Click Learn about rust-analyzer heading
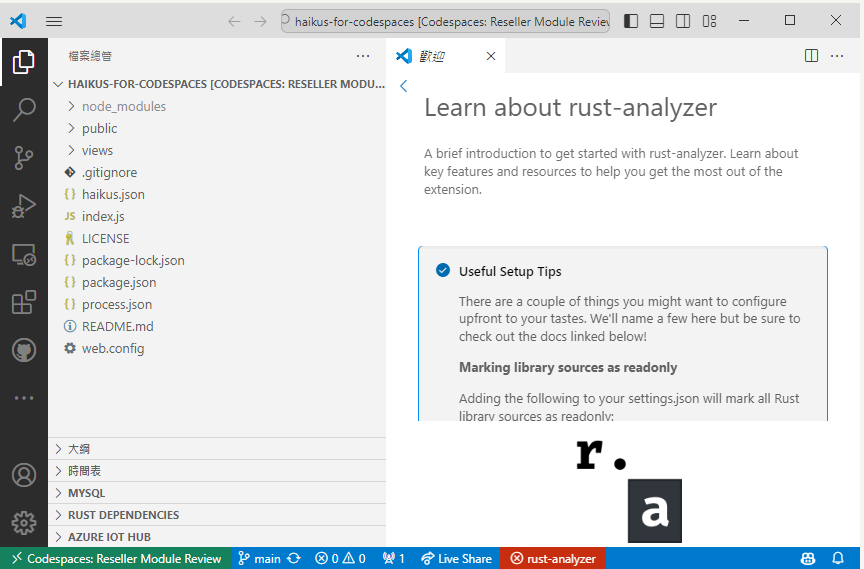The height and width of the screenshot is (569, 864). pos(570,107)
